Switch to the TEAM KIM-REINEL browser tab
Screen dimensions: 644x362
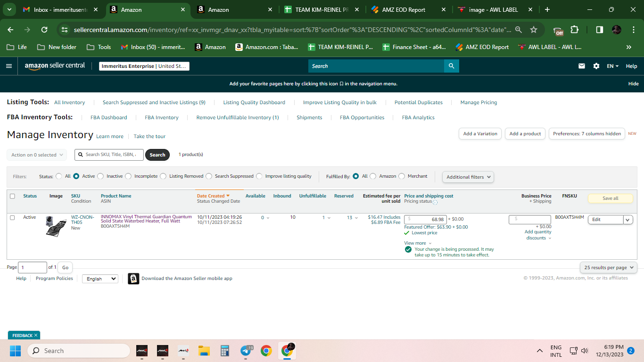pos(321,9)
